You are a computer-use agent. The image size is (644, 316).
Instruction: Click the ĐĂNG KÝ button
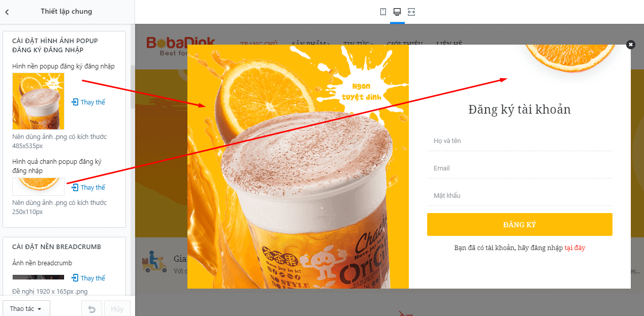pyautogui.click(x=520, y=225)
